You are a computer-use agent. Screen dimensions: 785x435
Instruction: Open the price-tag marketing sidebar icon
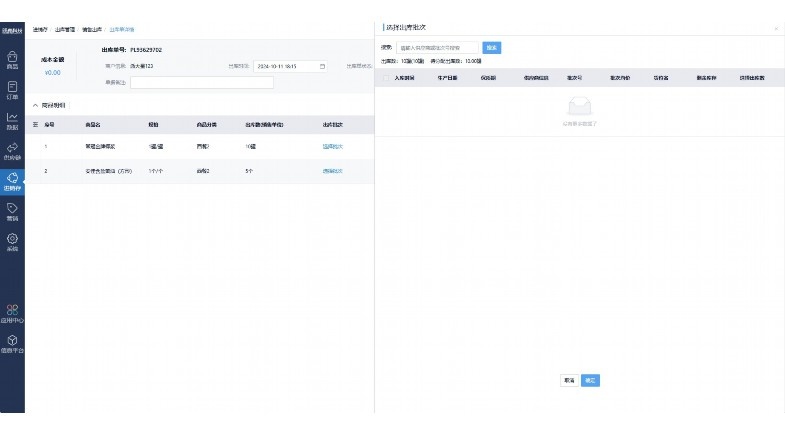(x=12, y=212)
